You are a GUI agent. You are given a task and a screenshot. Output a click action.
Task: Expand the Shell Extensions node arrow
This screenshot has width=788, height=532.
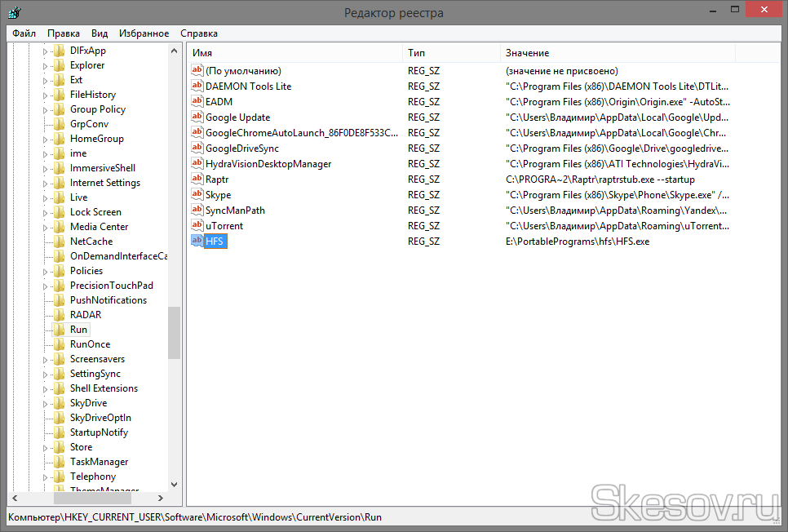(x=46, y=388)
